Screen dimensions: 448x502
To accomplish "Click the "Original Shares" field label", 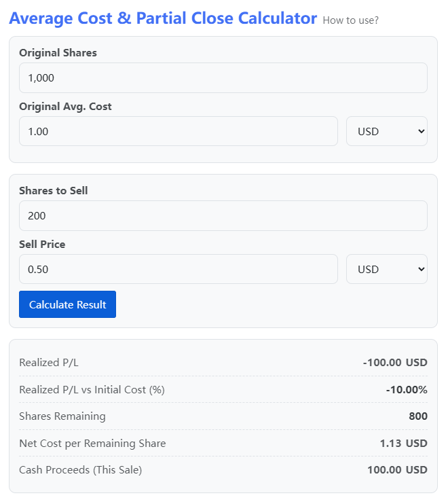I will 58,53.
